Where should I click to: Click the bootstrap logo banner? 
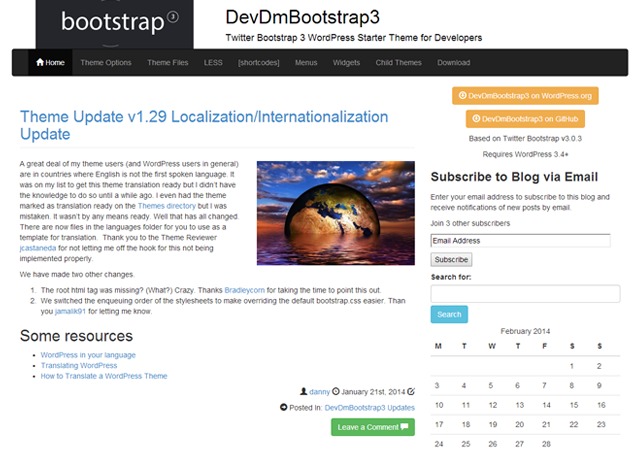(x=115, y=24)
